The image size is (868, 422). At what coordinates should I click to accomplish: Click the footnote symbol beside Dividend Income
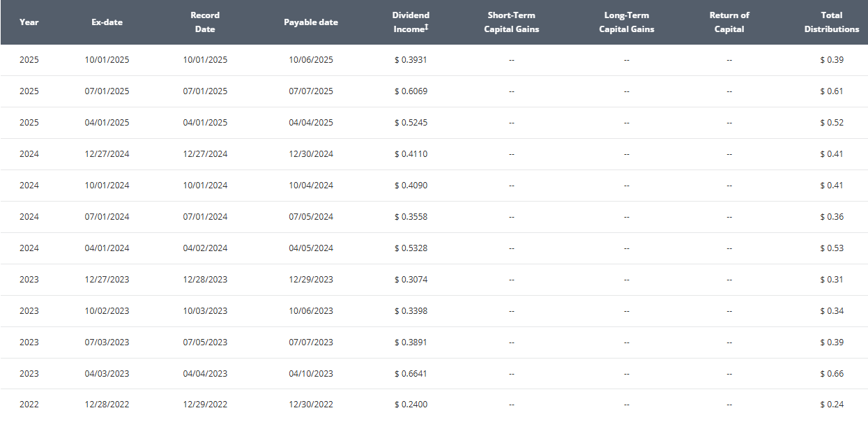[x=427, y=27]
